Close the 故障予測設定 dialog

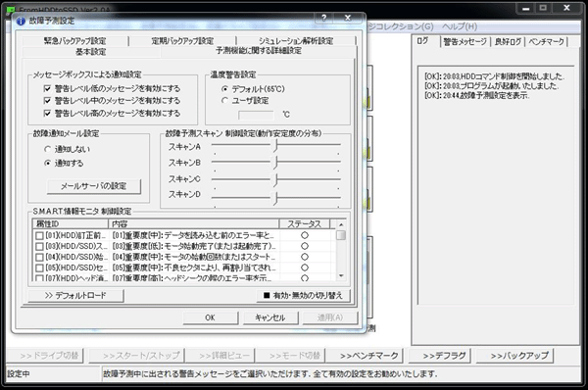[348, 18]
